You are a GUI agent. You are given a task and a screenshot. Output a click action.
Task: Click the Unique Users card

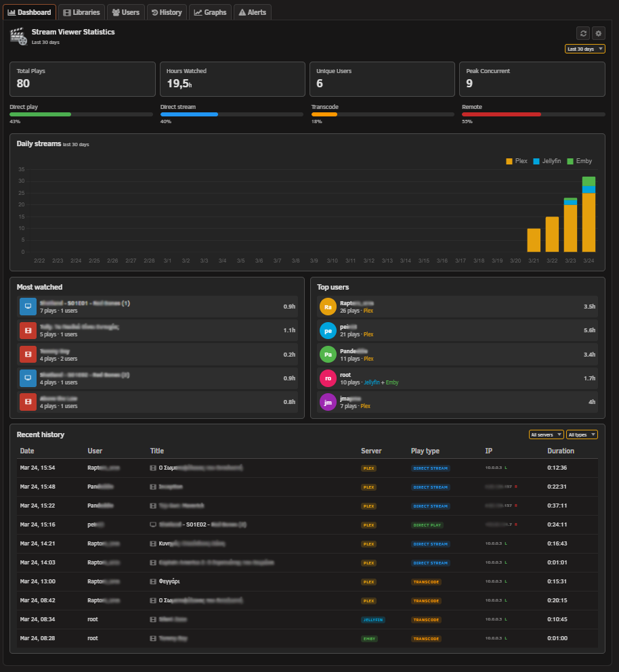[382, 79]
